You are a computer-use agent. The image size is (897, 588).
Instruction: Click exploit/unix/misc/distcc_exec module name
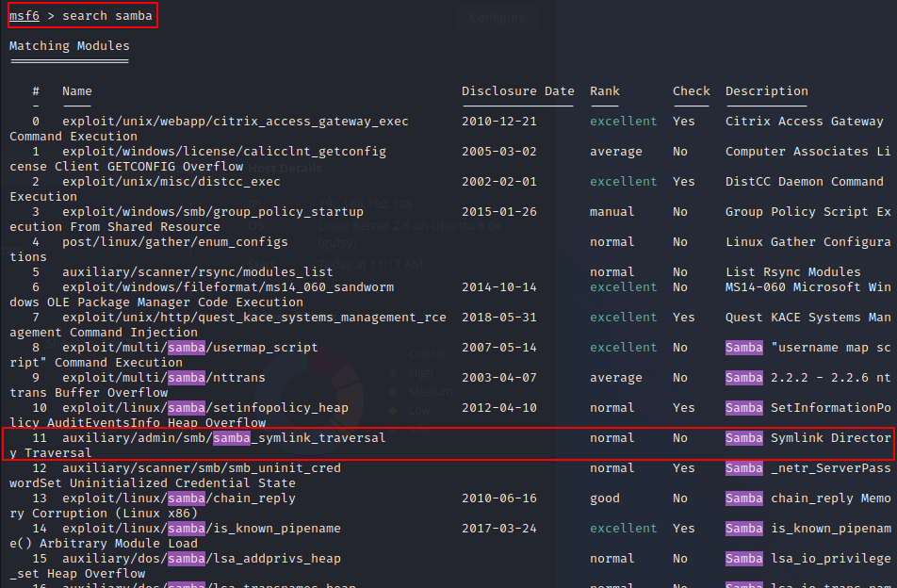(x=171, y=181)
